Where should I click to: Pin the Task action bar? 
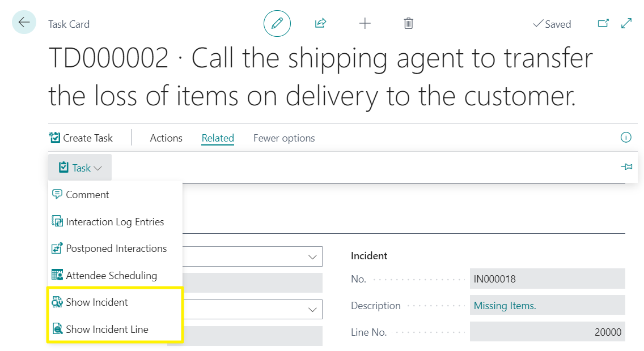626,166
